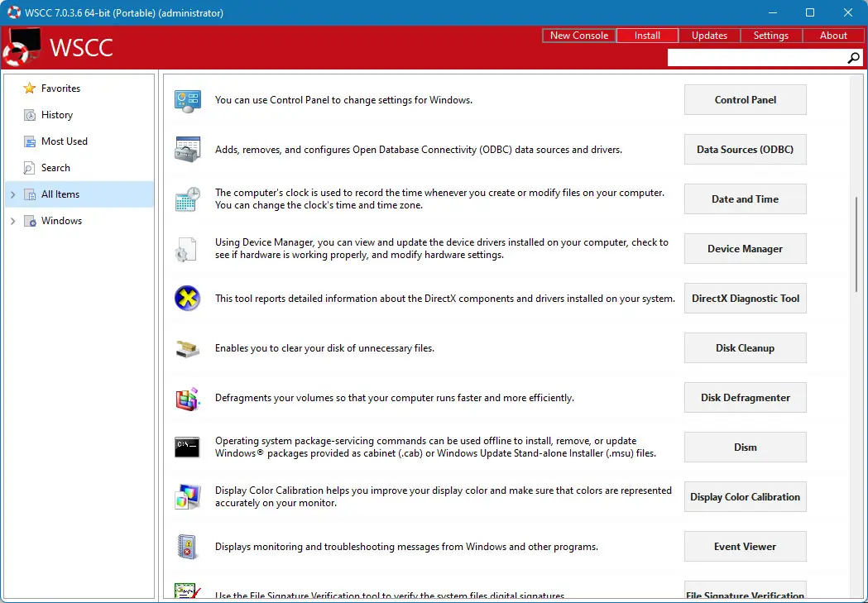868x603 pixels.
Task: Click the Favorites star icon
Action: pos(29,88)
